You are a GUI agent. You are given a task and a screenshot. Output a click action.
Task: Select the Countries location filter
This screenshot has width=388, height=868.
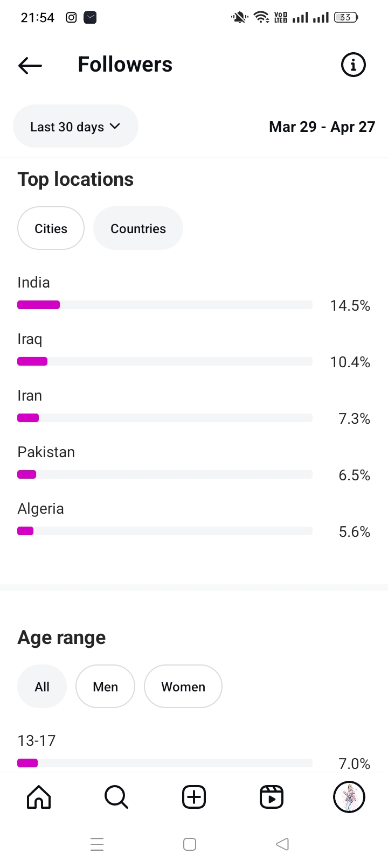click(138, 228)
